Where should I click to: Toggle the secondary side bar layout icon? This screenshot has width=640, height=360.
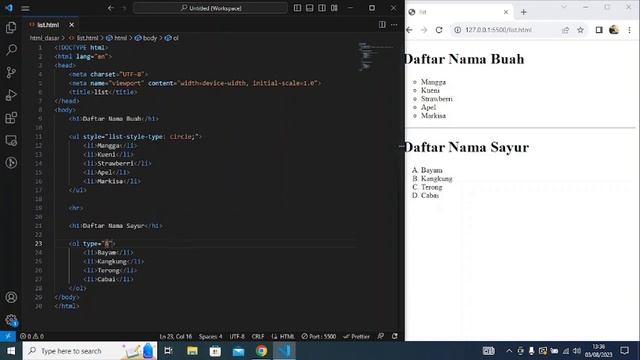[322, 8]
